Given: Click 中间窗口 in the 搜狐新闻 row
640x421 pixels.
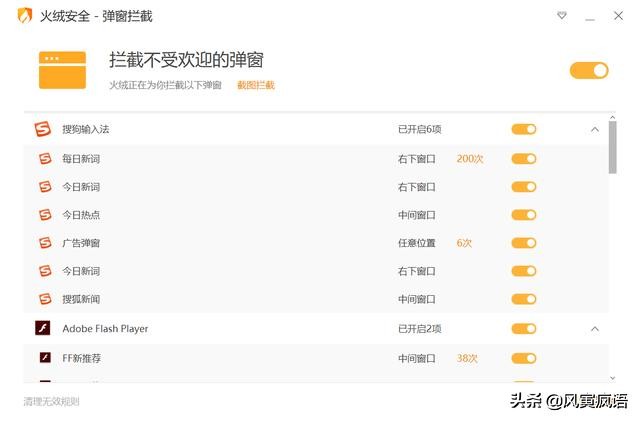Looking at the screenshot, I should pos(417,299).
